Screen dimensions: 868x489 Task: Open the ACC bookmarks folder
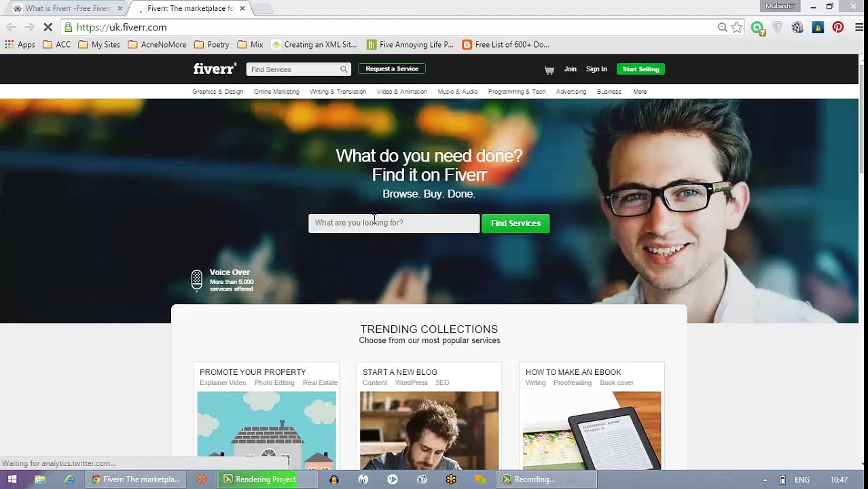point(56,45)
